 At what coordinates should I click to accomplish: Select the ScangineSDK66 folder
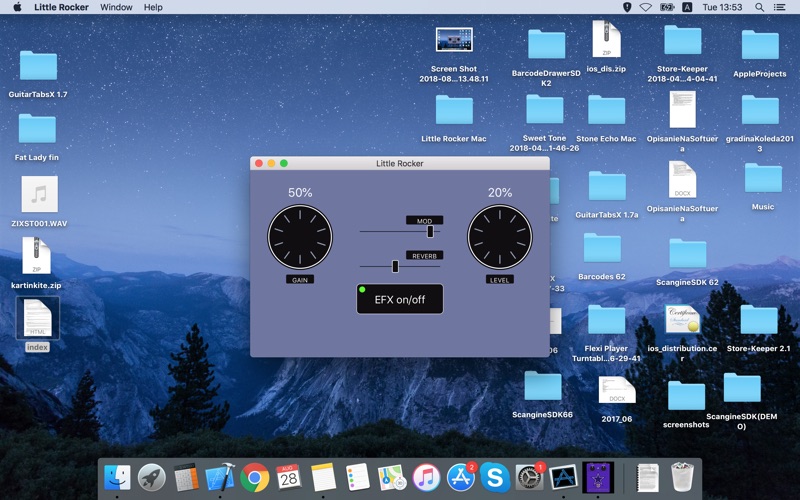pyautogui.click(x=543, y=386)
